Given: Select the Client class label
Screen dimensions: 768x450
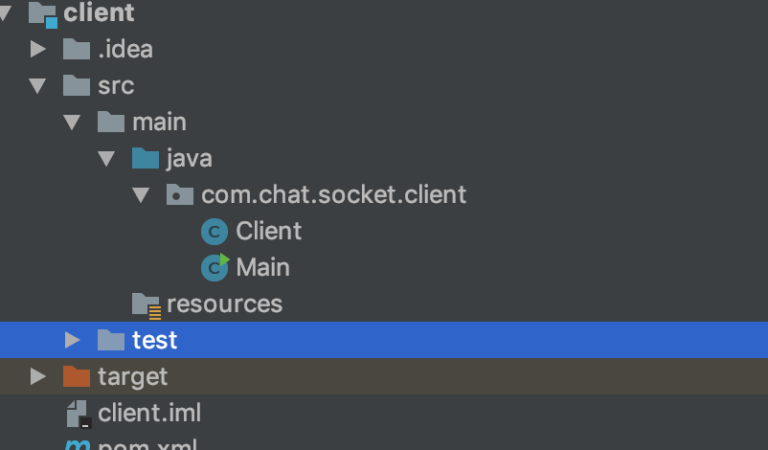Looking at the screenshot, I should pos(268,231).
